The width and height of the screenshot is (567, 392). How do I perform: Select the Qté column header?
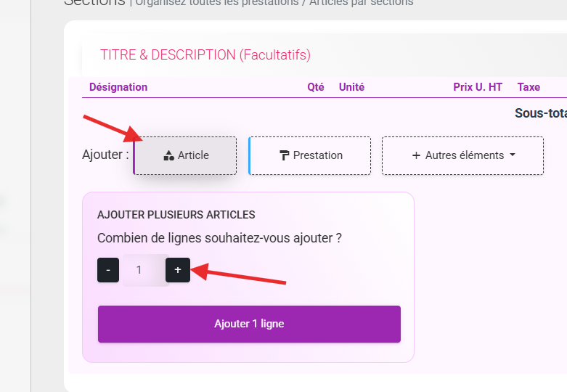[315, 87]
